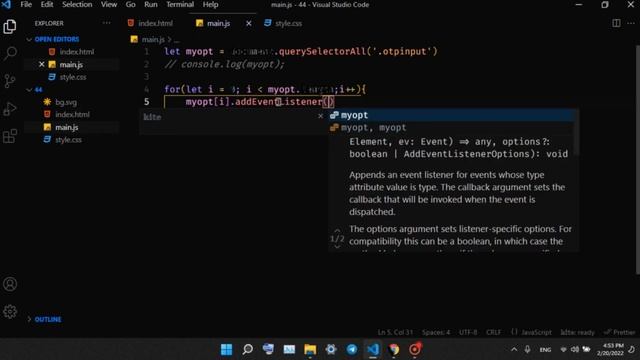
Task: Open main.js in folder 44
Action: pos(67,127)
